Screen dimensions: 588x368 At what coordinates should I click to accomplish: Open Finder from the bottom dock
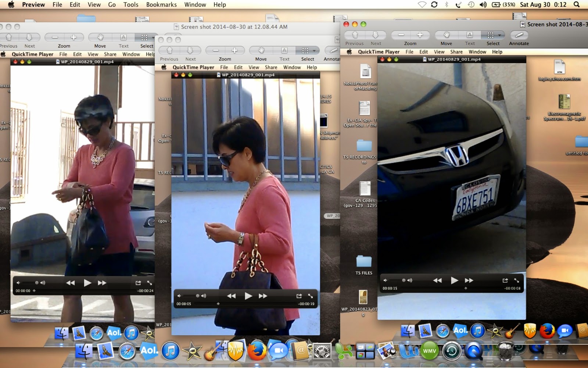(x=84, y=351)
